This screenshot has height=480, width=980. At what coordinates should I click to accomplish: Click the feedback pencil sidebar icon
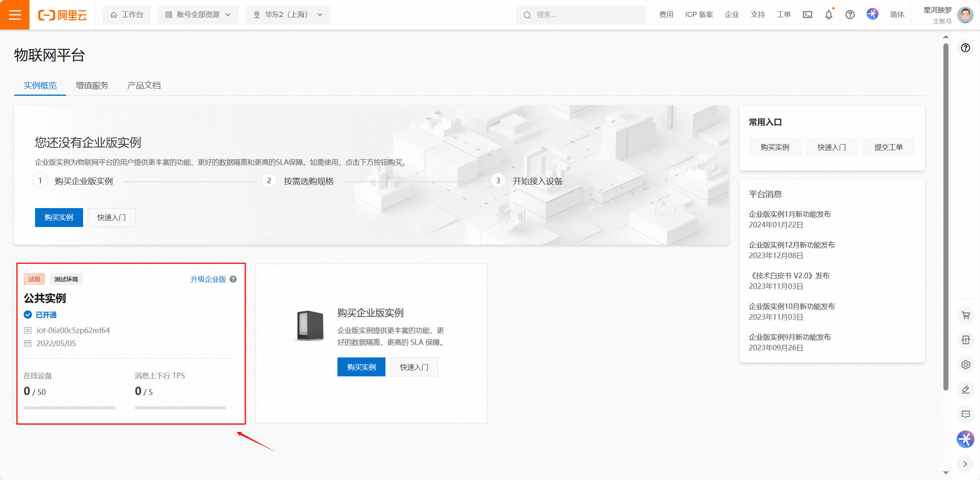[x=965, y=390]
